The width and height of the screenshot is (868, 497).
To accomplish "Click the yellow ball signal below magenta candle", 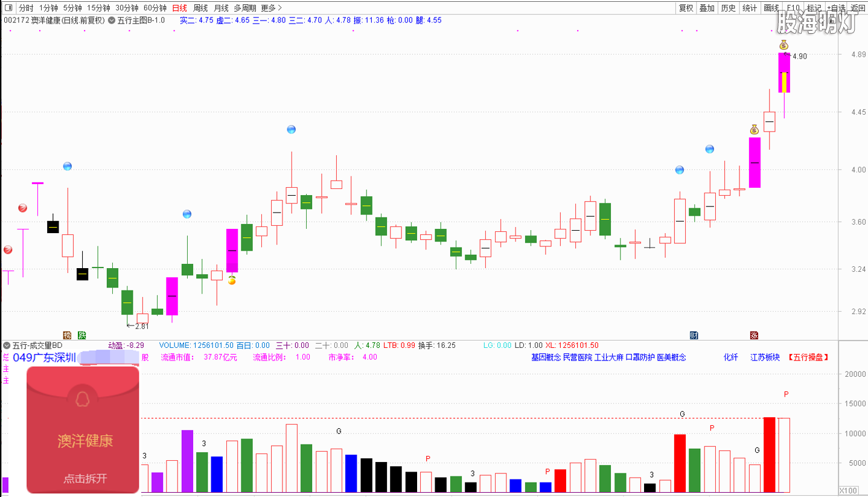I will pos(232,280).
